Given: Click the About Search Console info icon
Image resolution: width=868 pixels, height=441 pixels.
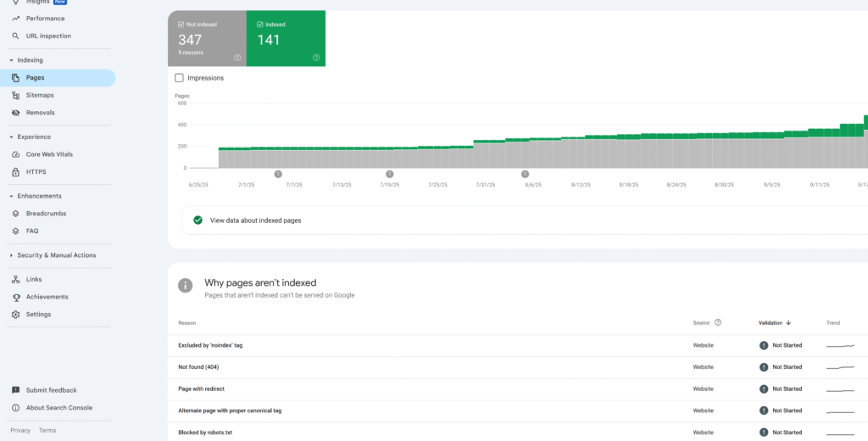Looking at the screenshot, I should [15, 408].
